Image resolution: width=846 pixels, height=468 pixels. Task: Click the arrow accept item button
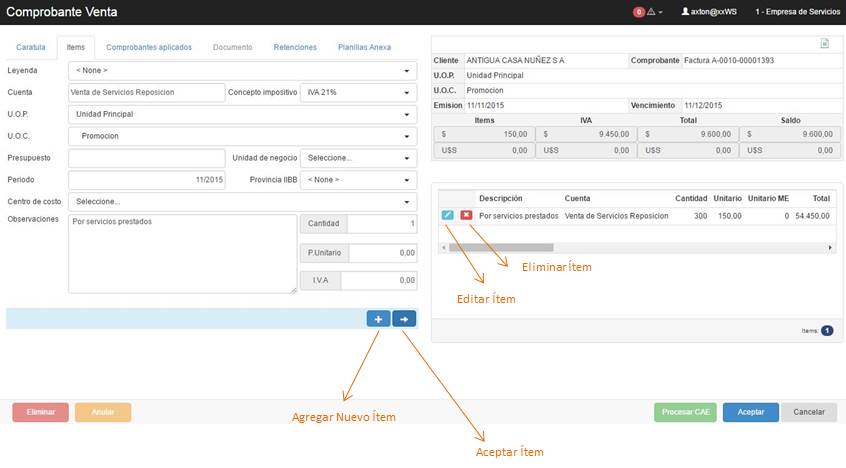(404, 319)
